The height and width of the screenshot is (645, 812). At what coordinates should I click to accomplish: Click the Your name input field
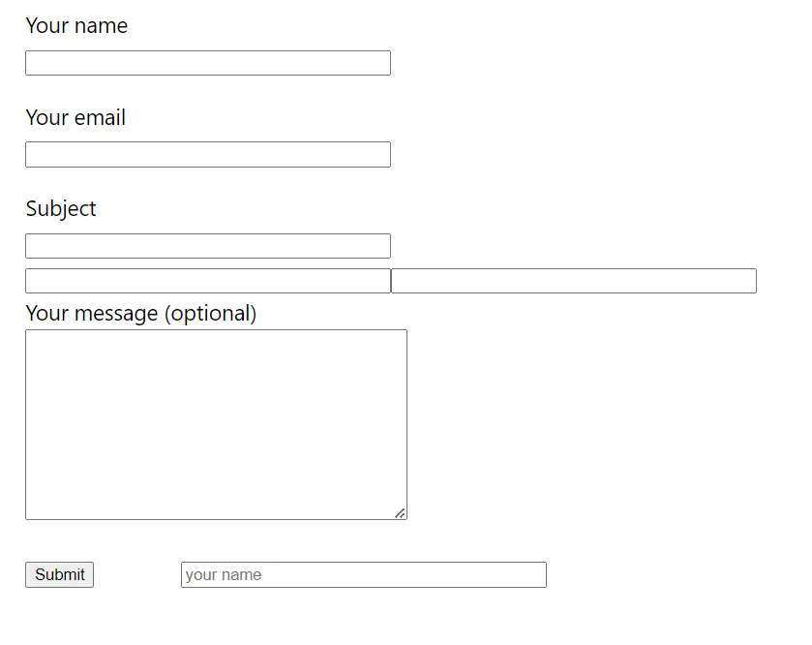coord(207,63)
